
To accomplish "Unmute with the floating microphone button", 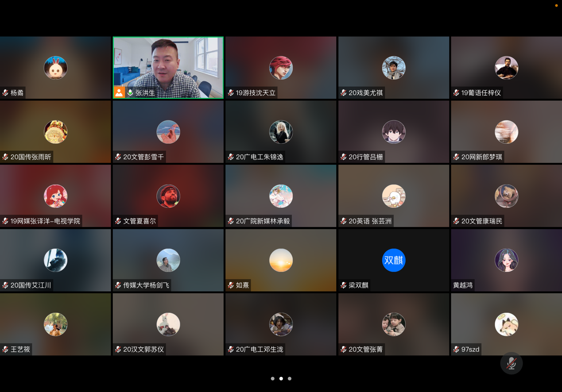I will tap(511, 363).
